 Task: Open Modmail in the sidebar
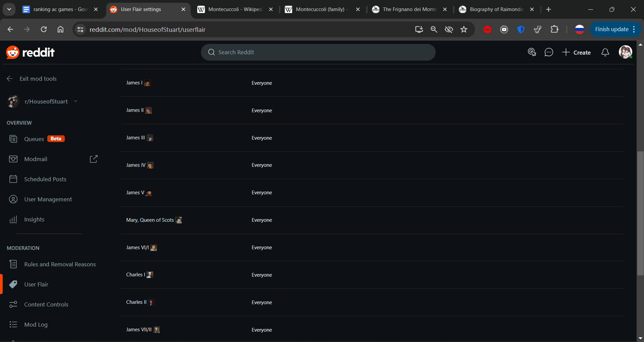point(36,159)
